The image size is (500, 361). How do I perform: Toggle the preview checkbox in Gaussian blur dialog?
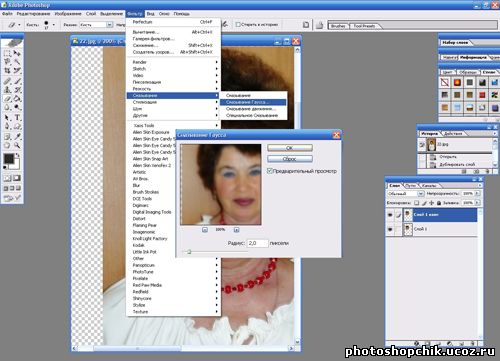pos(270,171)
